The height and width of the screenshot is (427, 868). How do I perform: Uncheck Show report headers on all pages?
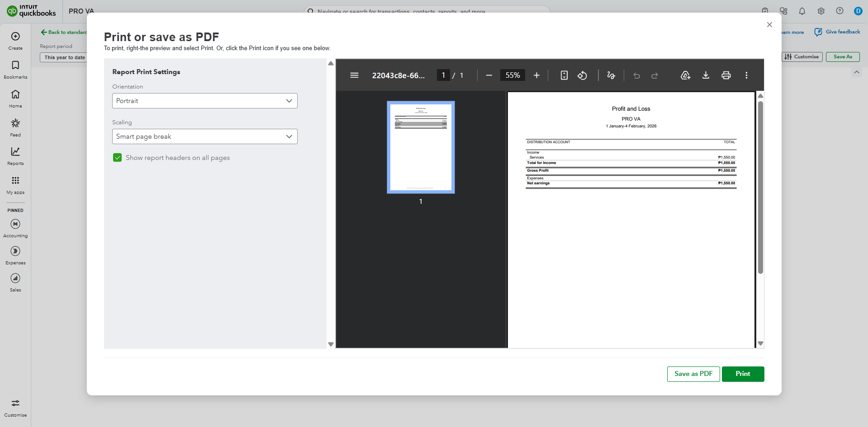(x=118, y=158)
